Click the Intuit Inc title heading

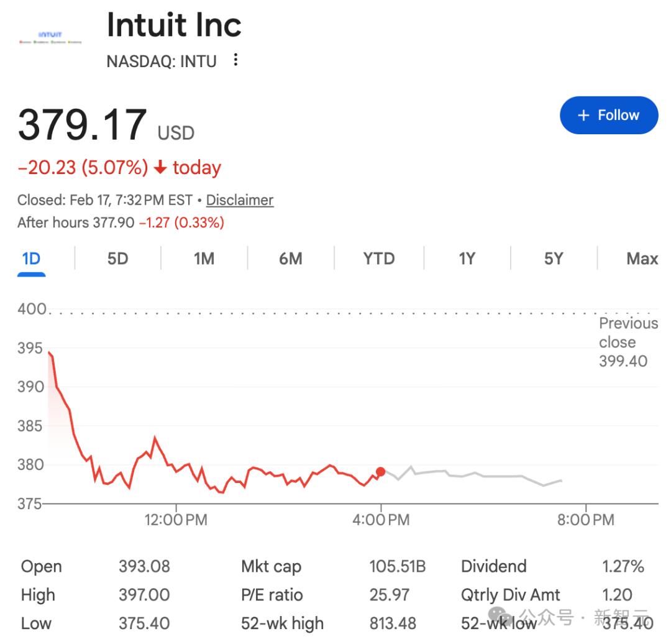coord(174,25)
